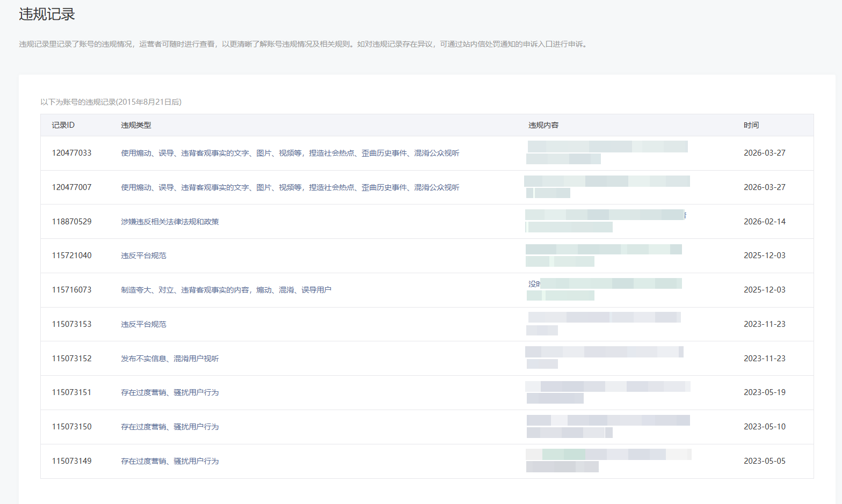842x504 pixels.
Task: Click the 违规记录 page title
Action: pos(47,14)
